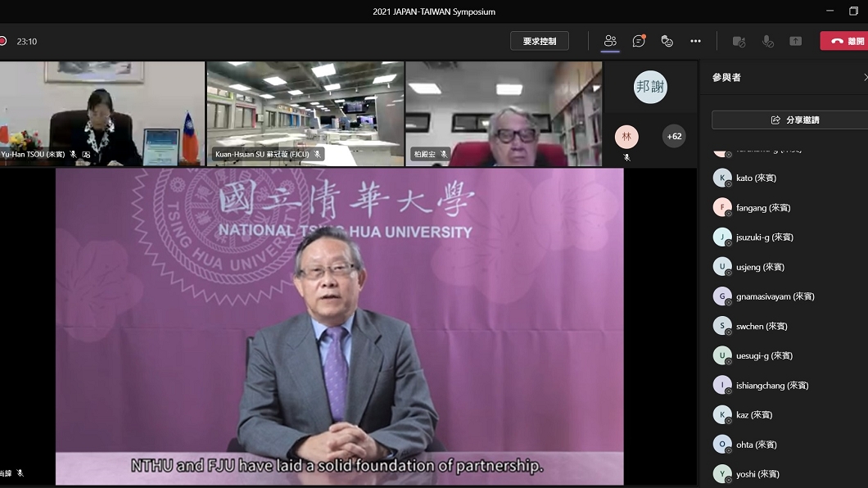Click ishiangchang's avatar circle
The width and height of the screenshot is (868, 488).
click(x=722, y=385)
